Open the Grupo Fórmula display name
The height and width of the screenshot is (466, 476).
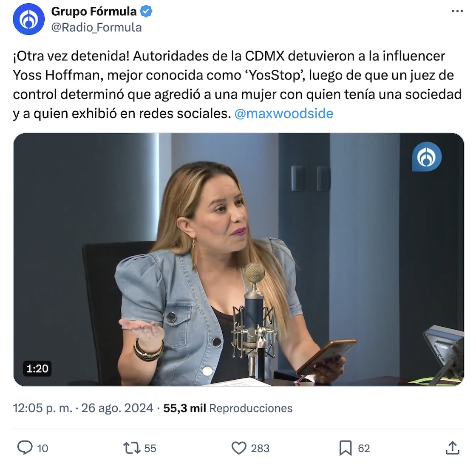[x=94, y=11]
